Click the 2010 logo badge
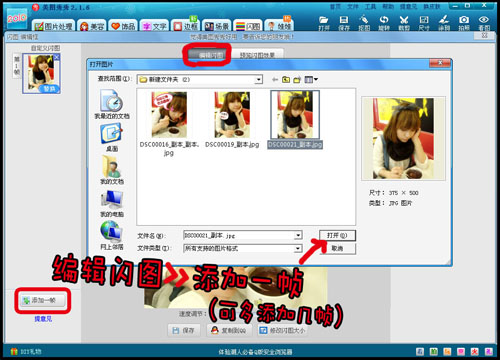 (x=17, y=18)
